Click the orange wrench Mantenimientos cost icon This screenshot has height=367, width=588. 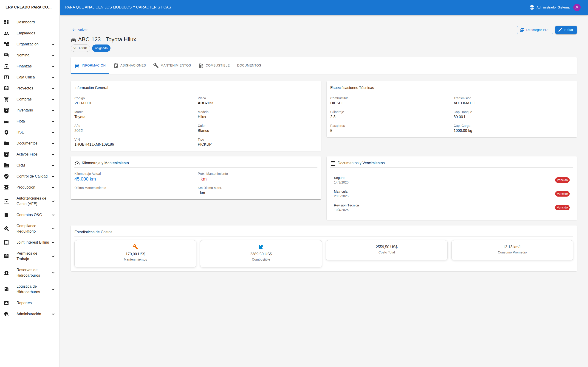click(x=135, y=247)
